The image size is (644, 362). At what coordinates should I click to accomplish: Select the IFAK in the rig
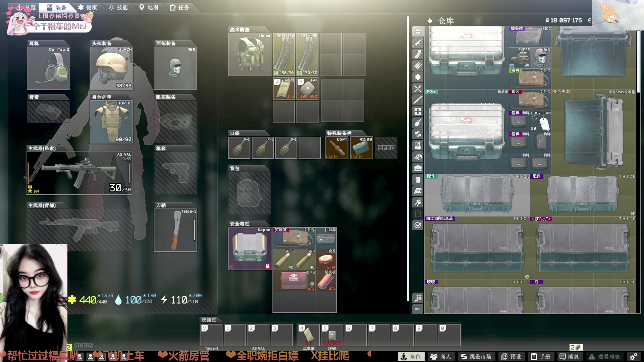[308, 89]
